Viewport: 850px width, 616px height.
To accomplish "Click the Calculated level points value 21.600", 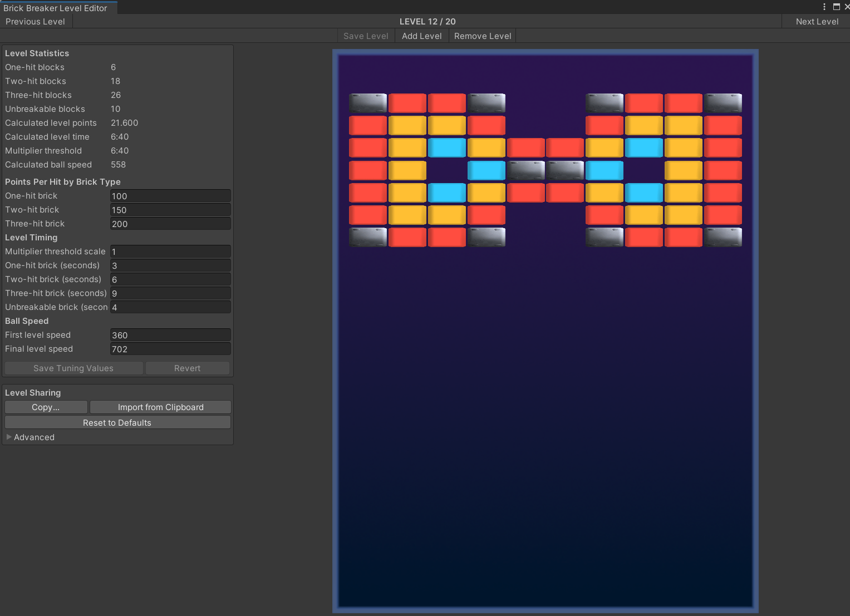I will [125, 123].
